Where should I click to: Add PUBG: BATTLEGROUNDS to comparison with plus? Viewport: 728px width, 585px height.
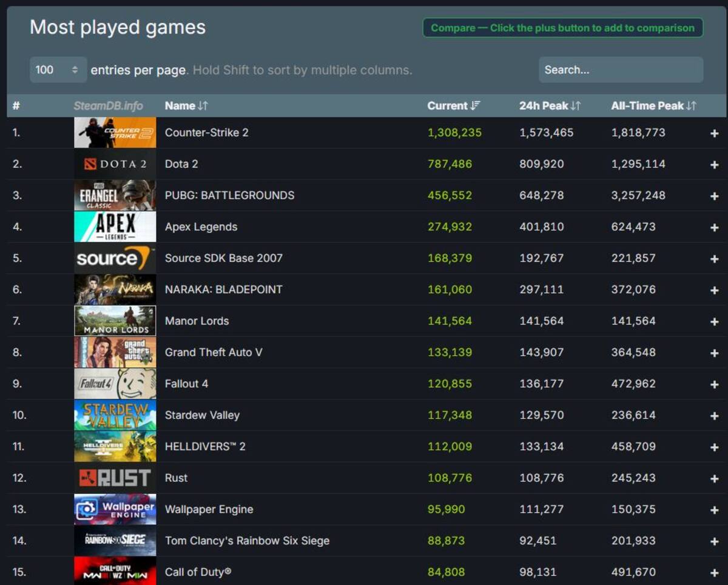click(x=714, y=196)
